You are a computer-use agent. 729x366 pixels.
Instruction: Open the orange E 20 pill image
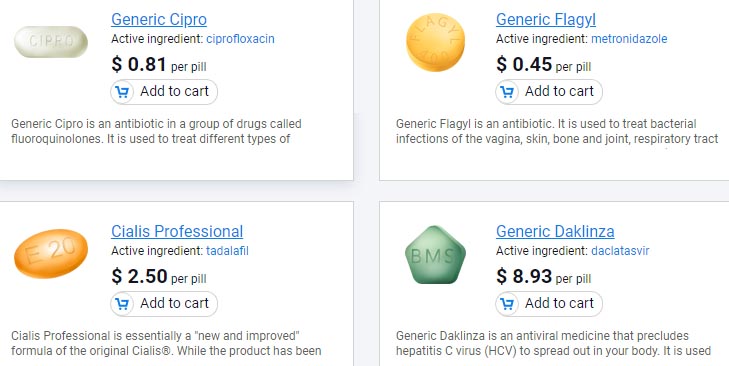coord(51,253)
